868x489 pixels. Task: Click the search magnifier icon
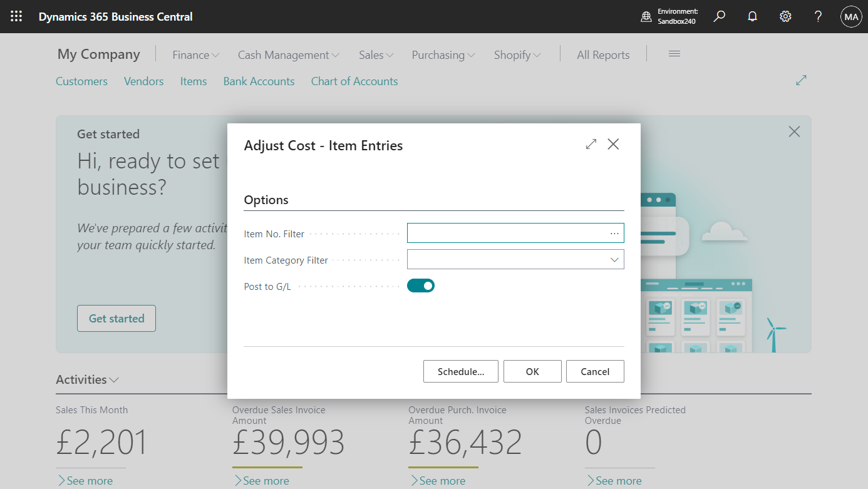pos(719,16)
